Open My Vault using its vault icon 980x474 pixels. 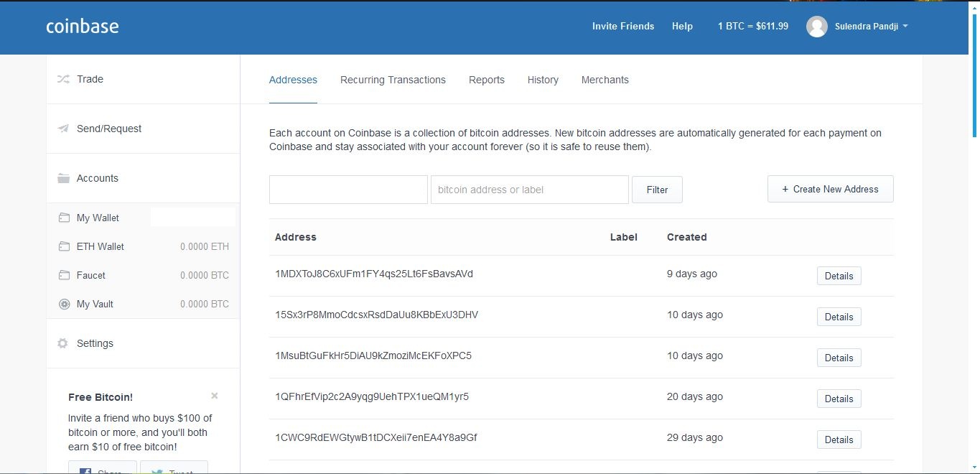pos(64,304)
